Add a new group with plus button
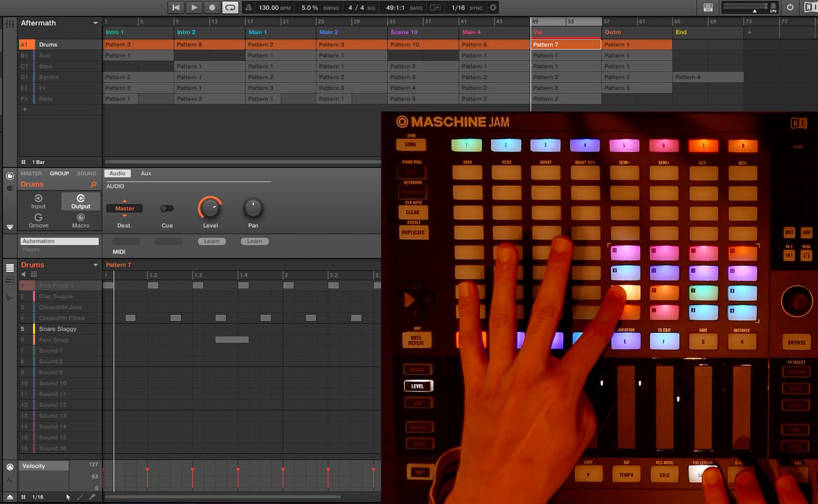The height and width of the screenshot is (504, 818). pos(24,109)
